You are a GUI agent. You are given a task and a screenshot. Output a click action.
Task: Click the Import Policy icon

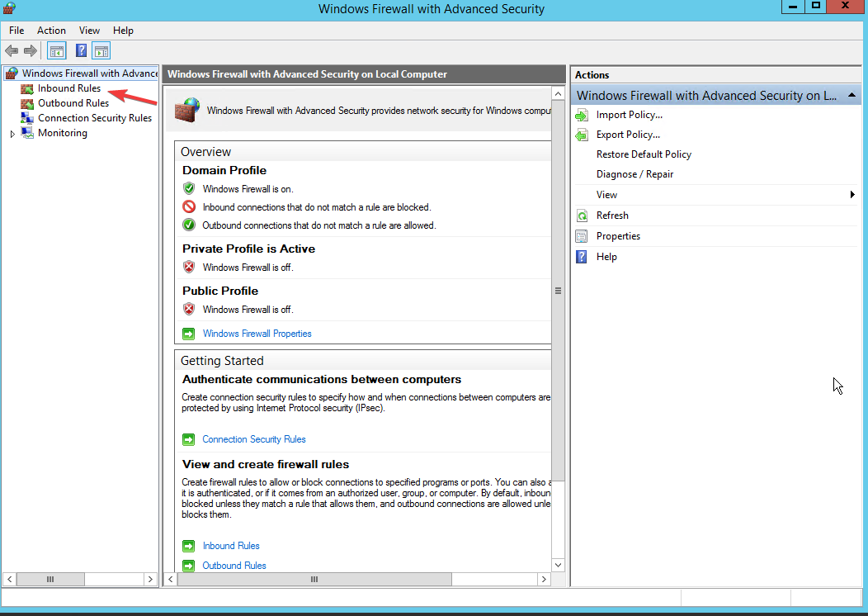582,116
